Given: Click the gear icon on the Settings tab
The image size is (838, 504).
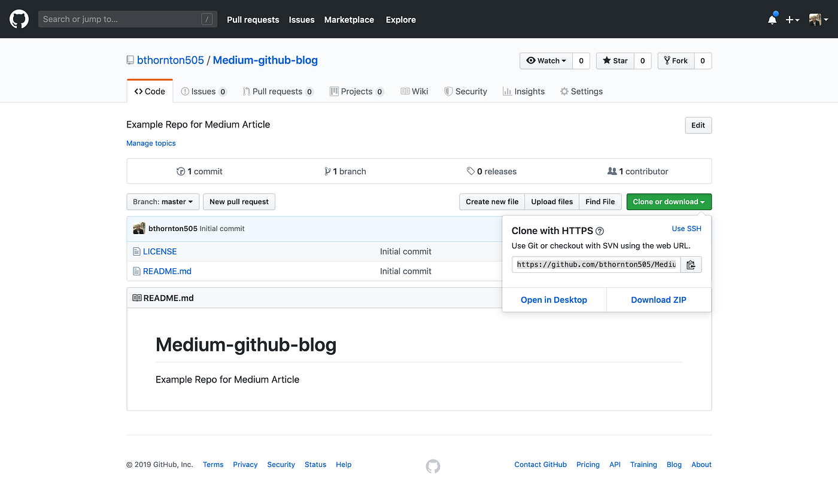Looking at the screenshot, I should click(563, 91).
